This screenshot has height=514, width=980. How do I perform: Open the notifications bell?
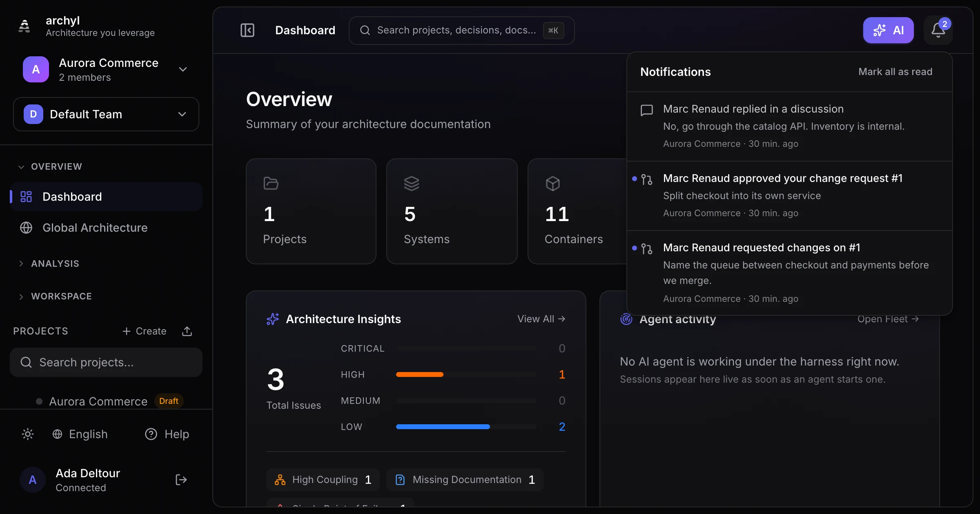click(x=938, y=30)
